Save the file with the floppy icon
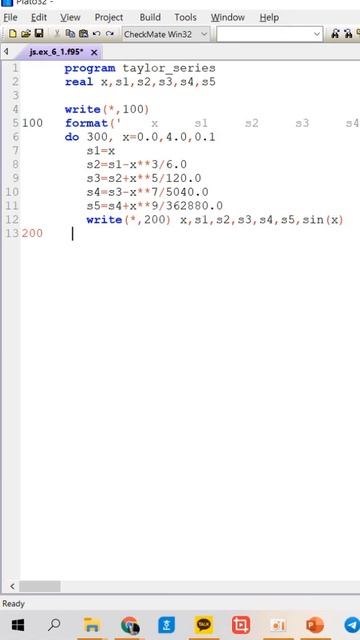Image resolution: width=360 pixels, height=640 pixels. (x=39, y=34)
